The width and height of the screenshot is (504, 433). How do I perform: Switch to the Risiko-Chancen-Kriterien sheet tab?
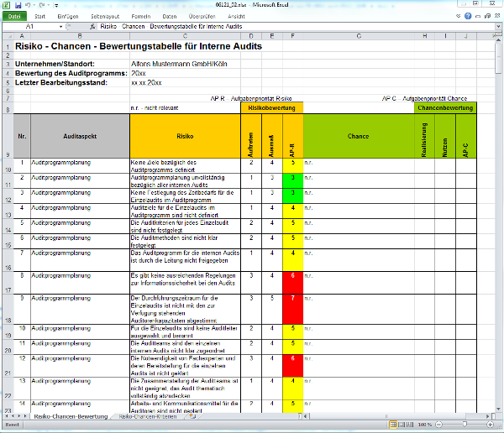pyautogui.click(x=149, y=416)
